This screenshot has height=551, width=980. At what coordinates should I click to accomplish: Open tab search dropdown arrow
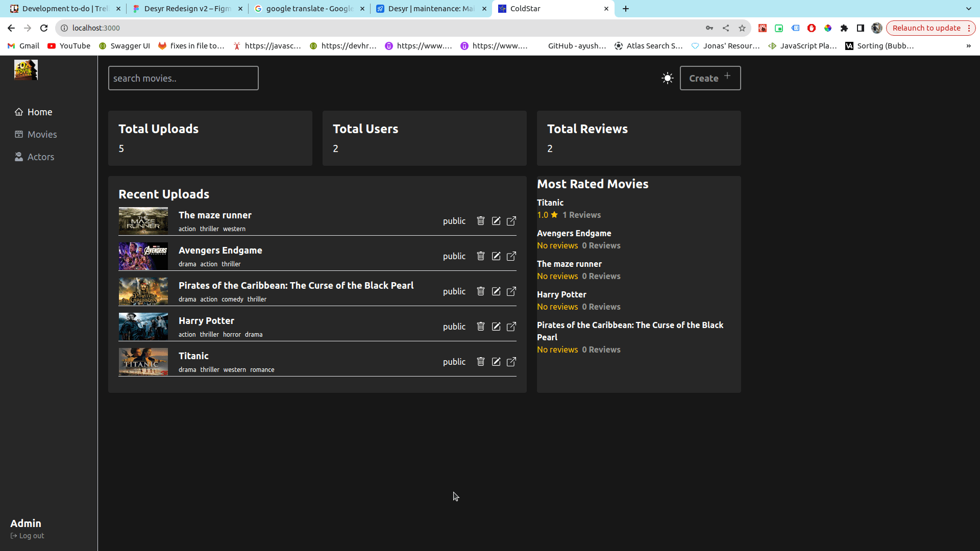969,9
